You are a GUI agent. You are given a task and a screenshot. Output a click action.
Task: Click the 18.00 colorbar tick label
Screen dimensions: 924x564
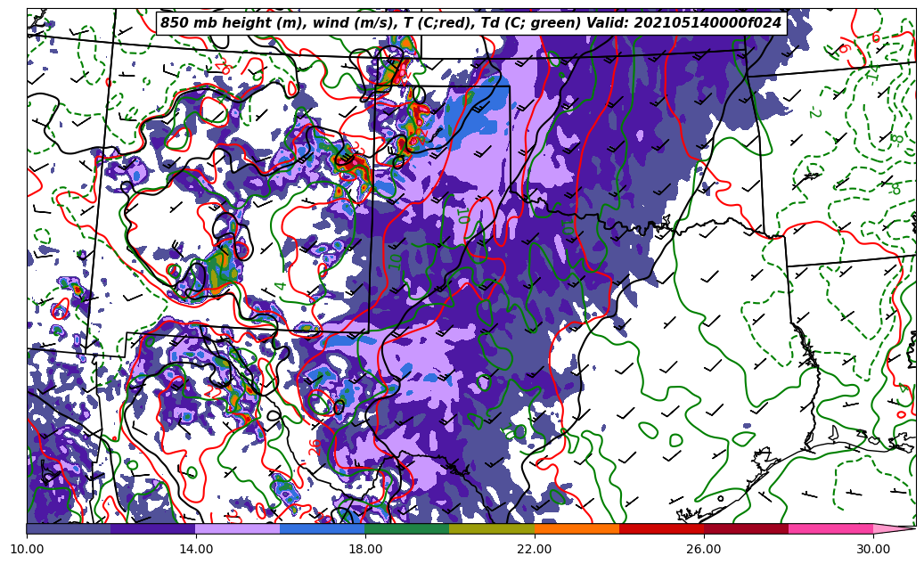(x=365, y=549)
